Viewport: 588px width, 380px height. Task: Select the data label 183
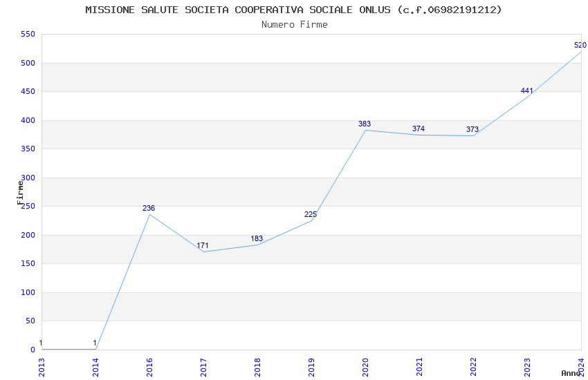click(257, 238)
